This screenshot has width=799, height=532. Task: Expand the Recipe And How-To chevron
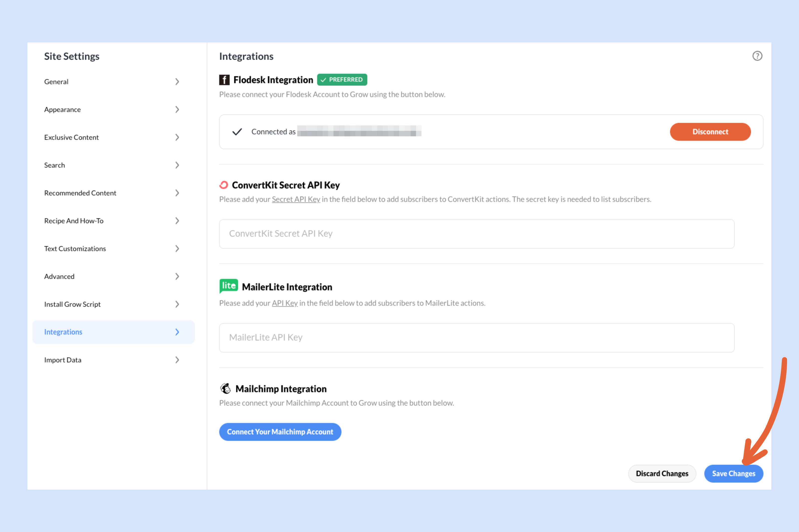click(177, 221)
